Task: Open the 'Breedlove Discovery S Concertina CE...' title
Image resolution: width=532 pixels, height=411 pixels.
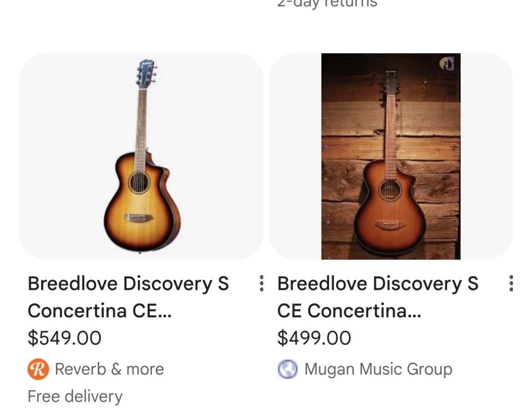Action: 128,284
